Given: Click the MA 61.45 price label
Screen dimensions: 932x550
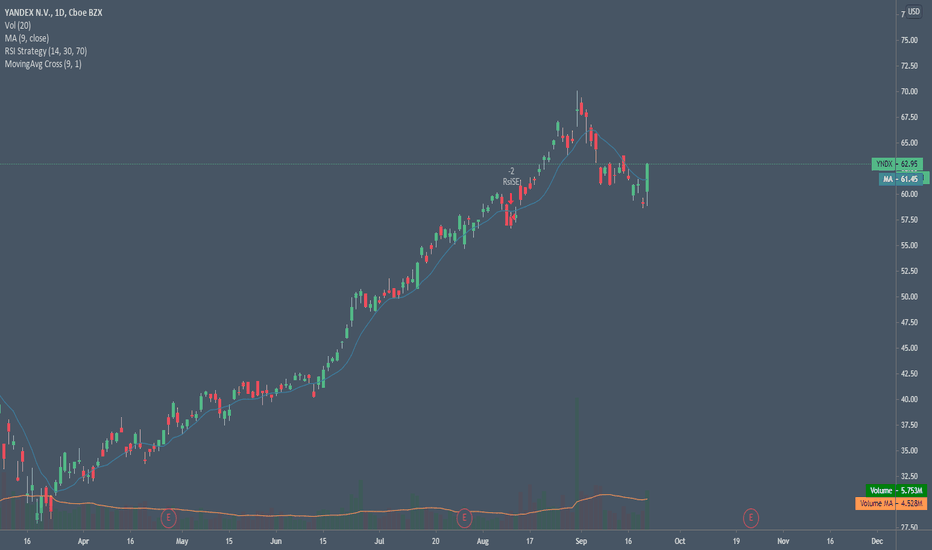Looking at the screenshot, I should coord(900,179).
